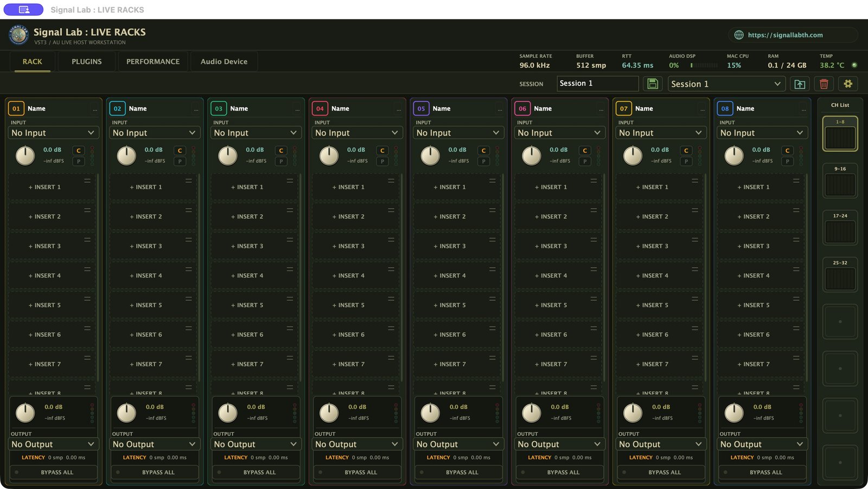Toggle the P button on channel 07

point(686,161)
